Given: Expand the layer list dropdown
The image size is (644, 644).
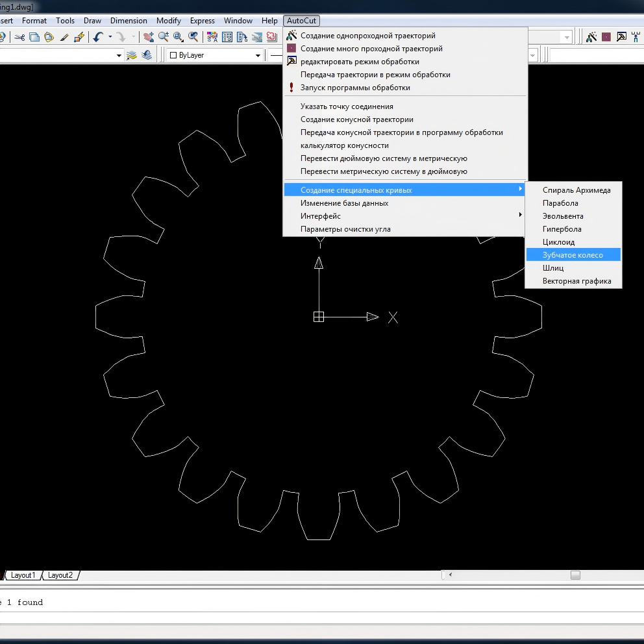Looking at the screenshot, I should tap(119, 55).
